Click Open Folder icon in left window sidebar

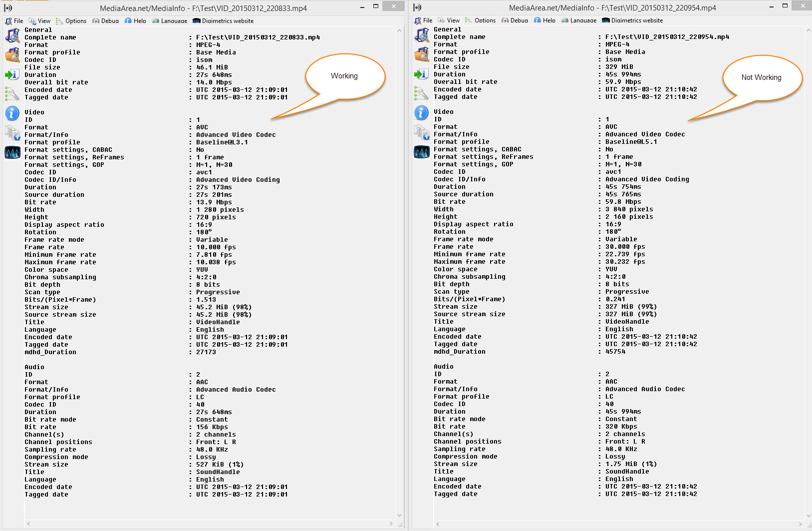coord(12,55)
